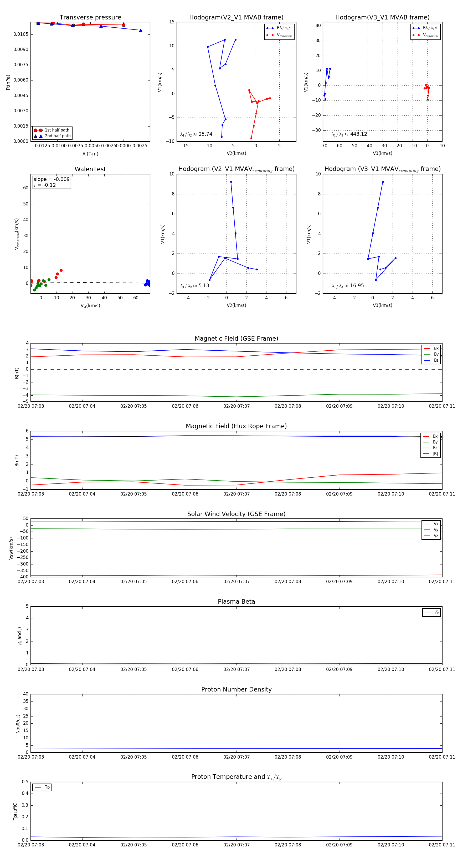Click the "Np(#/cc)" y-axis label
Image resolution: width=473 pixels, height=868 pixels.
(x=18, y=723)
